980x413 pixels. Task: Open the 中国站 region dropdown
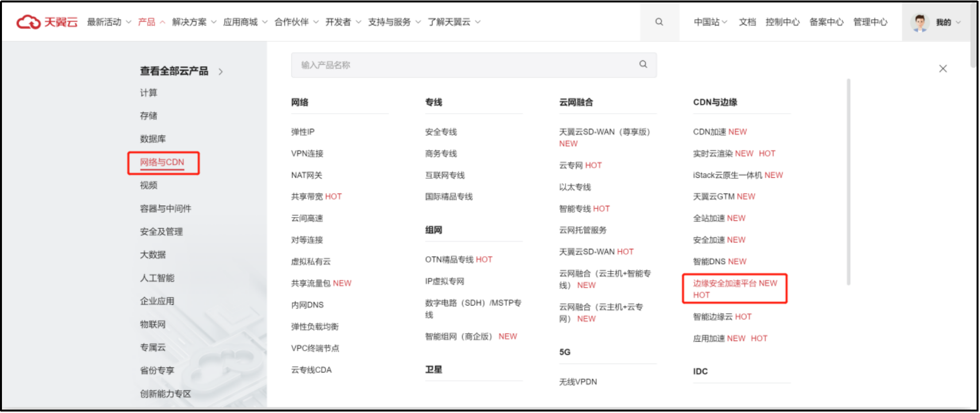[711, 22]
